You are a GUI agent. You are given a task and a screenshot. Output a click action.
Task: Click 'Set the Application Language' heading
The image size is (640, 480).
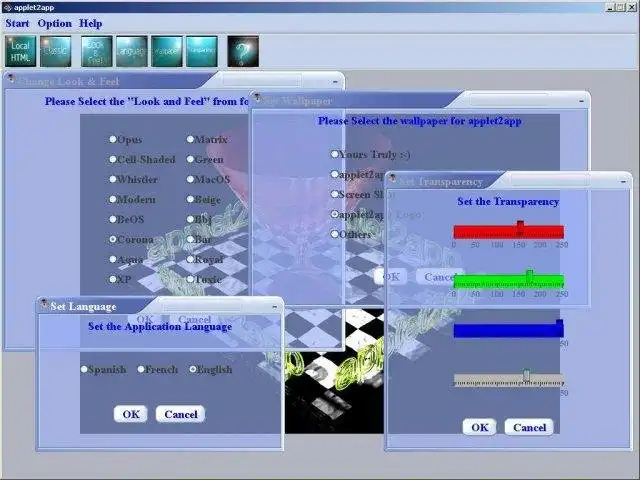click(160, 327)
